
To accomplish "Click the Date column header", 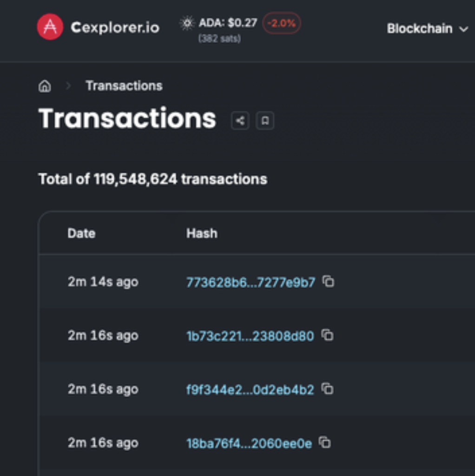I will tap(81, 233).
